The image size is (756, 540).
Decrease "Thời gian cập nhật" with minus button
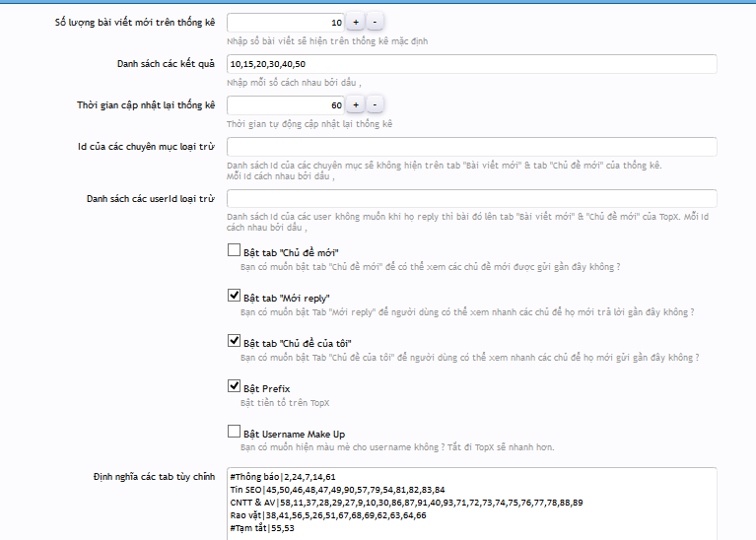click(x=375, y=105)
